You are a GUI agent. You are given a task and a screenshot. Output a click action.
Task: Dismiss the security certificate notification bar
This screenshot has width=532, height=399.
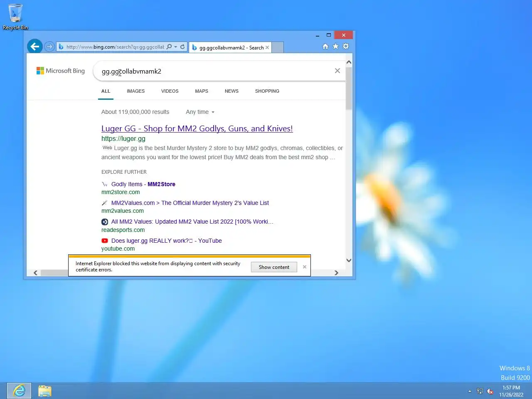305,267
